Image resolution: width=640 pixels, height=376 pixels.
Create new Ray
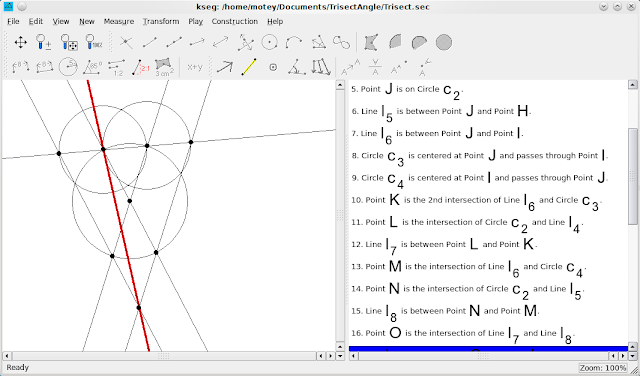click(x=198, y=42)
